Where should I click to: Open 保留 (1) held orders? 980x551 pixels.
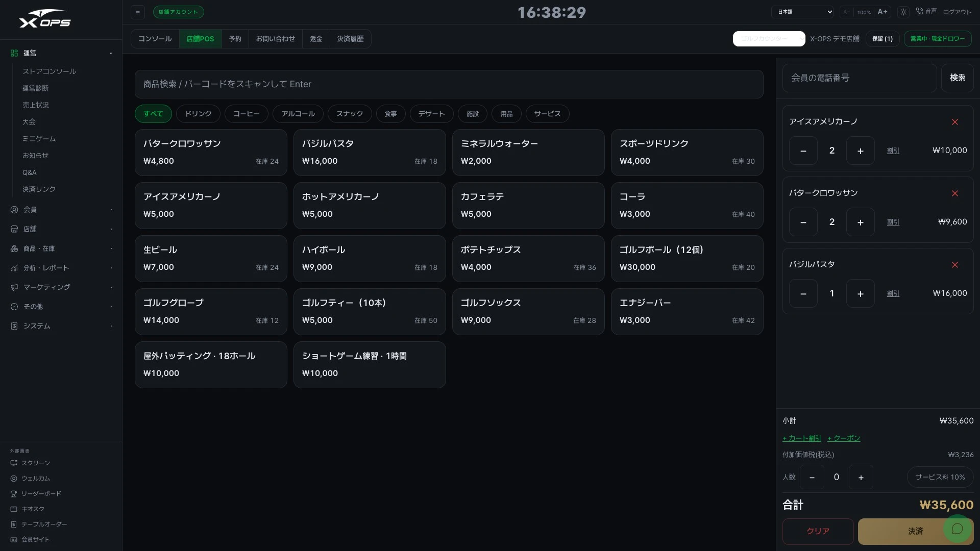click(882, 39)
